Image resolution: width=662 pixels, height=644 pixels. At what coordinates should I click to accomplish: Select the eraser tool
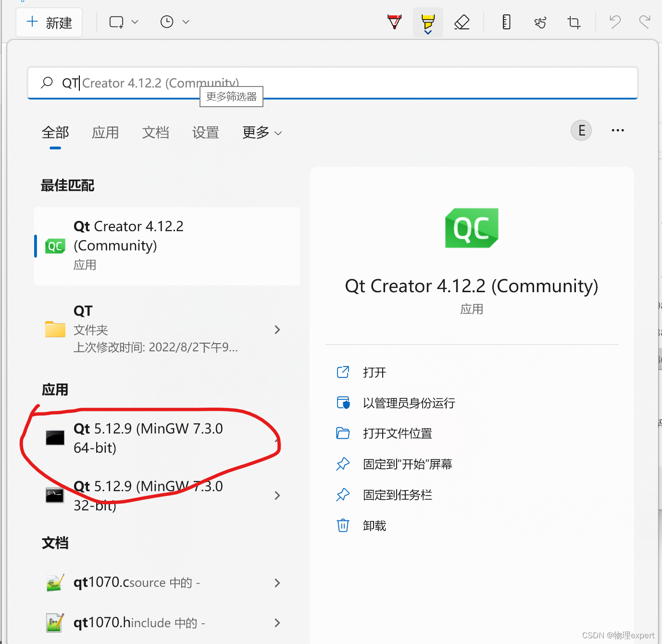[462, 22]
